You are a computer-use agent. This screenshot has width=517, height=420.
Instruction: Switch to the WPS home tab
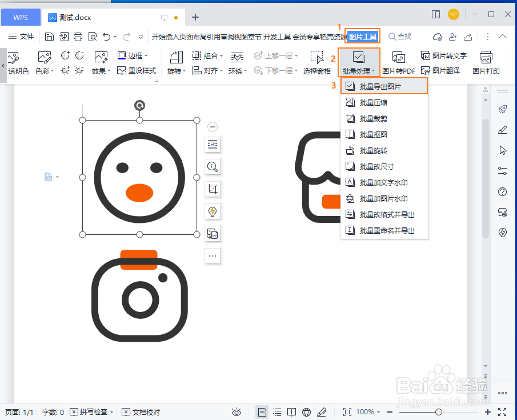click(21, 18)
